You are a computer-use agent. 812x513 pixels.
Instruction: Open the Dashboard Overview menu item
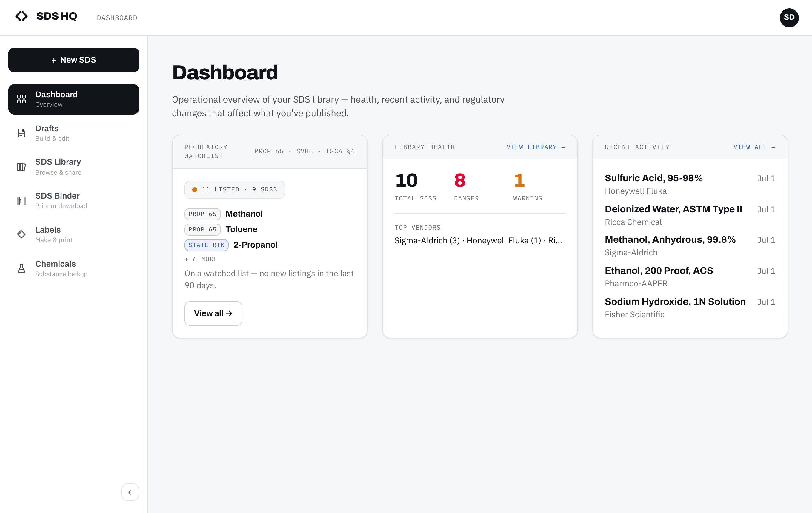pos(73,99)
